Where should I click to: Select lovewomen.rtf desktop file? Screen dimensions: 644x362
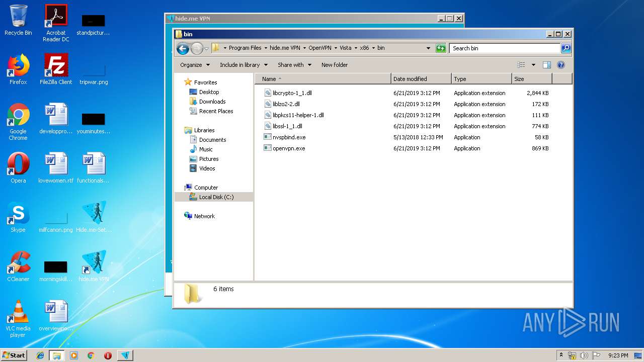[x=56, y=168]
